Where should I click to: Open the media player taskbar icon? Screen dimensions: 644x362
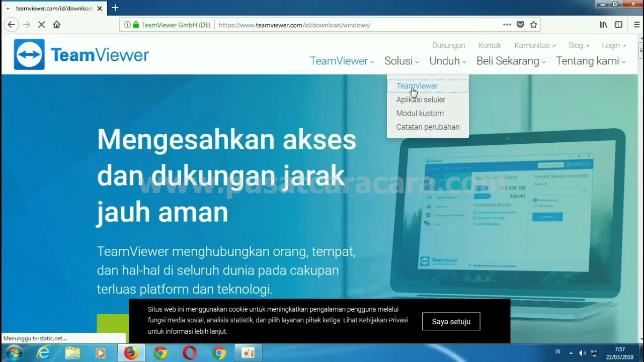coord(101,353)
